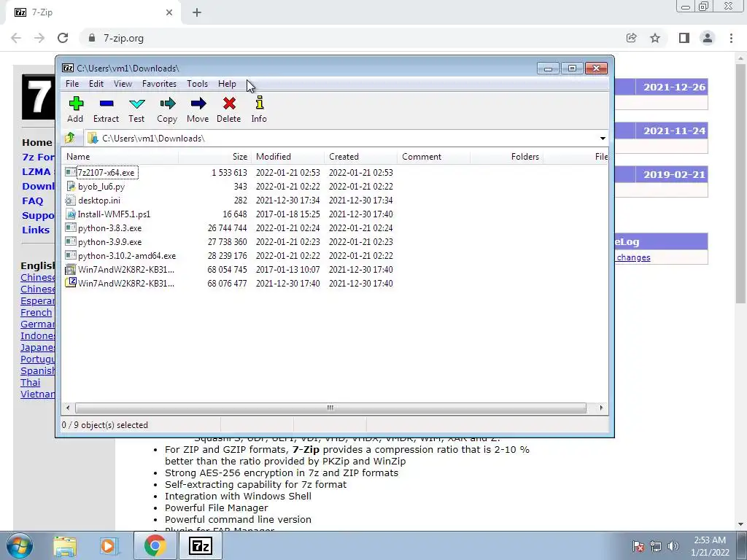Sort files by Name column header
747x560 pixels.
120,157
